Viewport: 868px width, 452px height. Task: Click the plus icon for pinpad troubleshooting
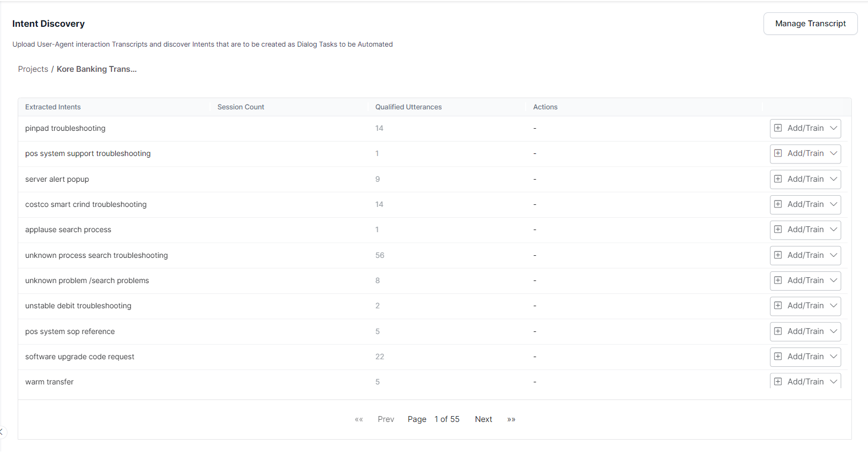pyautogui.click(x=778, y=128)
